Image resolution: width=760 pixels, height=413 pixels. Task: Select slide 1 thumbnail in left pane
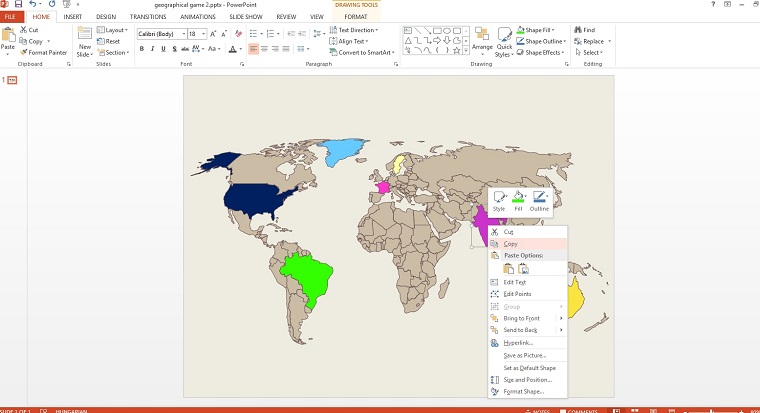point(13,80)
